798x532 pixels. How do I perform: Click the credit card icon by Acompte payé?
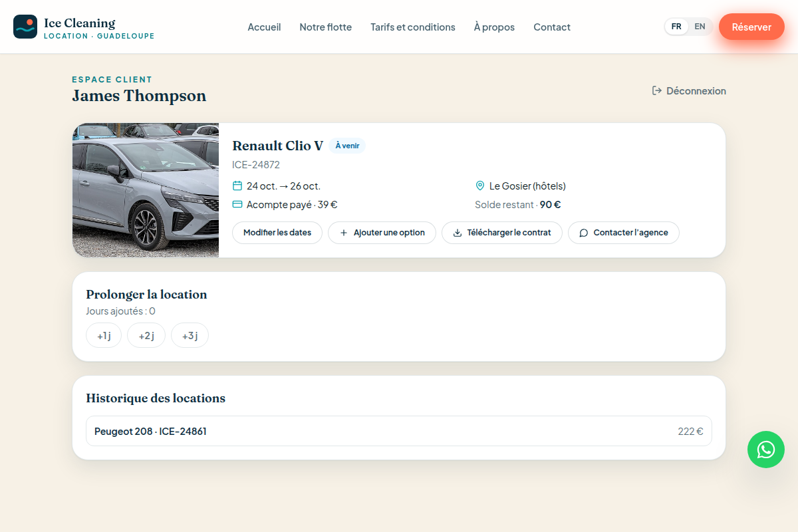pos(237,204)
